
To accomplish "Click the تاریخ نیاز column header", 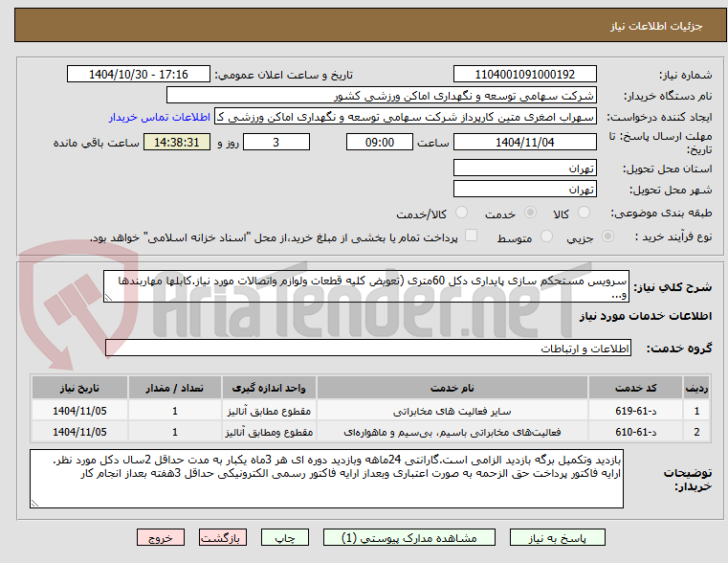I will (x=79, y=388).
